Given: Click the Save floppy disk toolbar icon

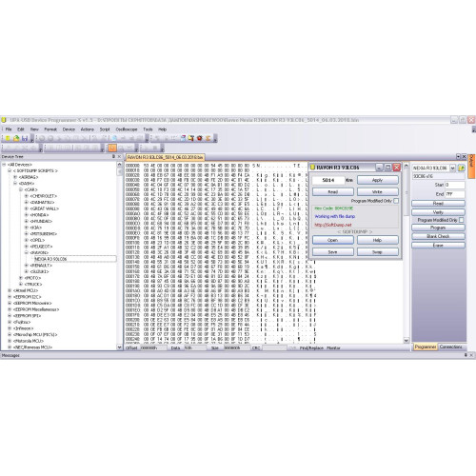Looking at the screenshot, I should 25,138.
